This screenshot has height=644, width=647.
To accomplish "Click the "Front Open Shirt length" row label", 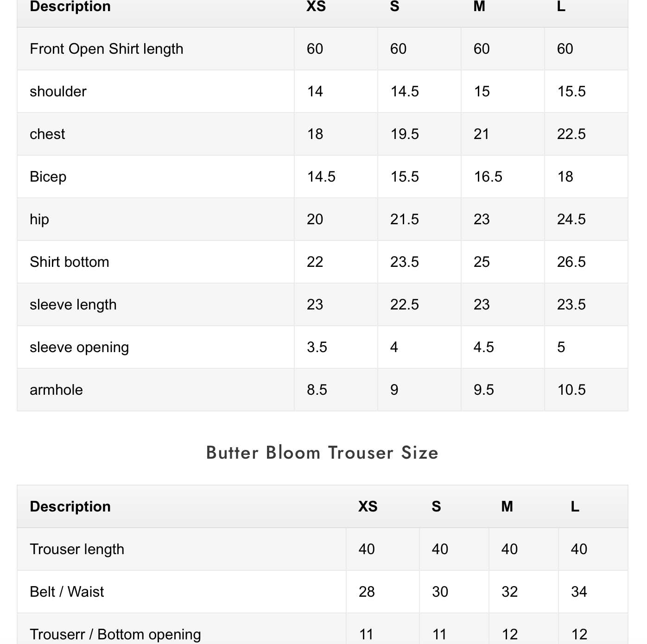I will (107, 49).
